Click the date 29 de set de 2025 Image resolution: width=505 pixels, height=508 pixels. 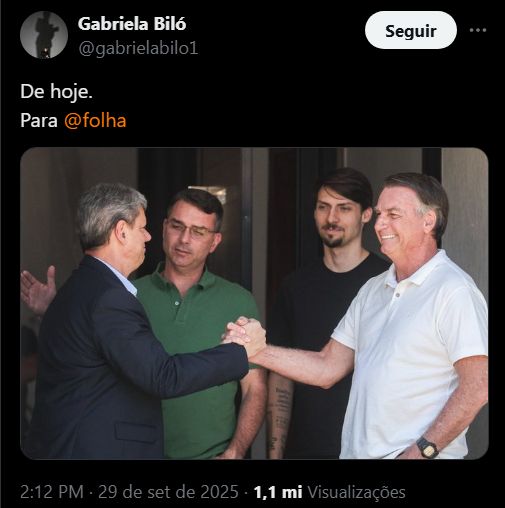point(168,492)
